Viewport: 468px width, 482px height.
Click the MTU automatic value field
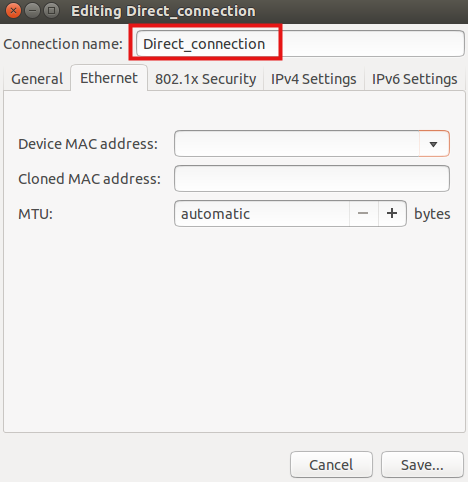coord(262,213)
